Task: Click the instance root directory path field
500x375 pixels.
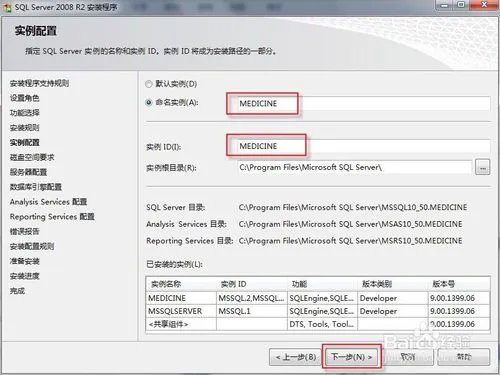Action: click(354, 167)
